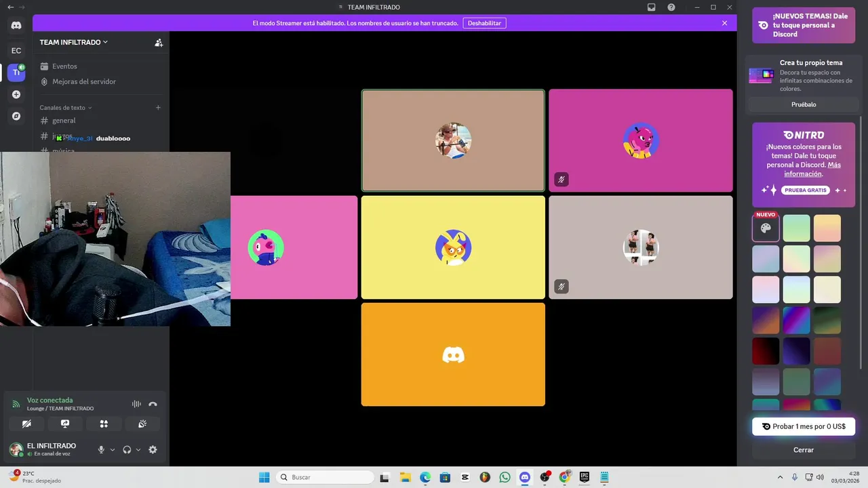Click the back arrow in title bar
Image resolution: width=868 pixels, height=488 pixels.
10,7
